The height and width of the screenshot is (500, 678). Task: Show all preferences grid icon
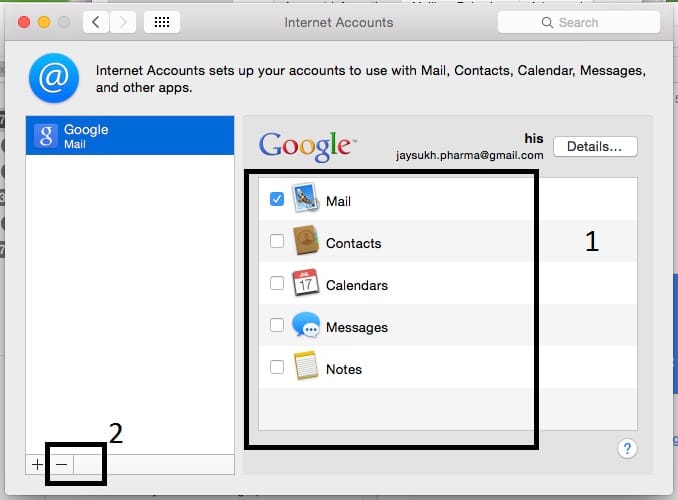click(x=162, y=22)
